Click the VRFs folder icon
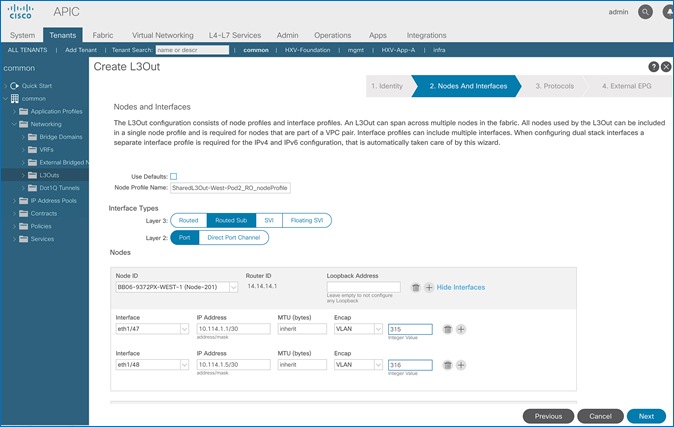674x427 pixels. pyautogui.click(x=32, y=150)
